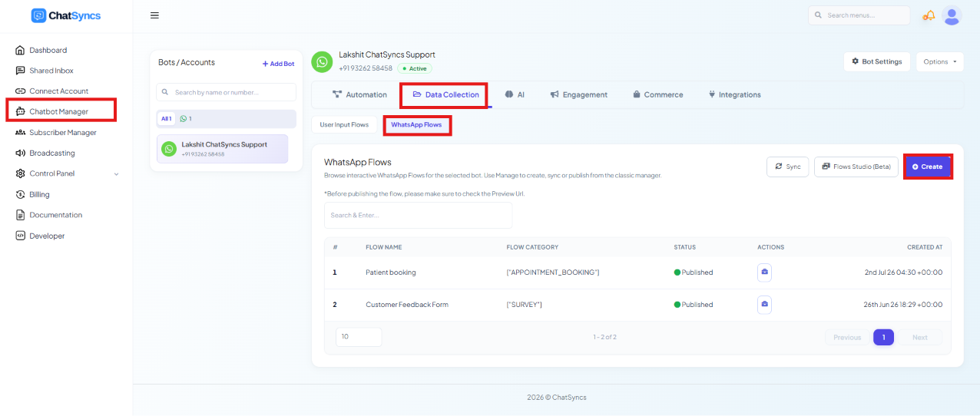980x416 pixels.
Task: Click the Active status badge
Action: tap(415, 68)
